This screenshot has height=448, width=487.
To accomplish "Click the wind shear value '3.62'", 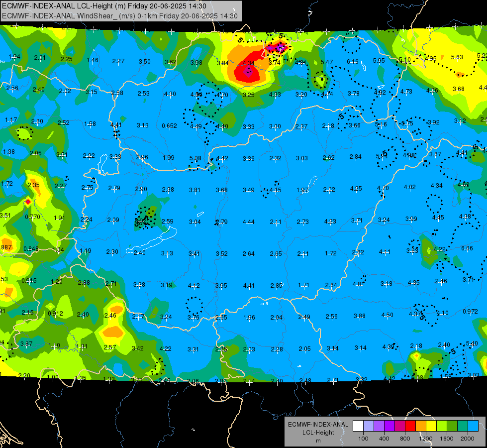I will point(171,62).
